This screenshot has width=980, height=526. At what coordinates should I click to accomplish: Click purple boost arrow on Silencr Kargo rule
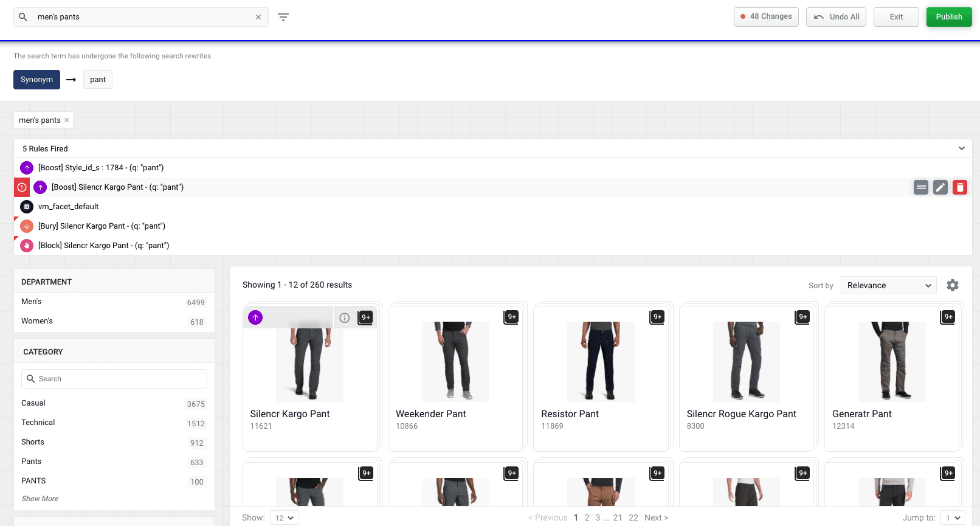coord(40,187)
